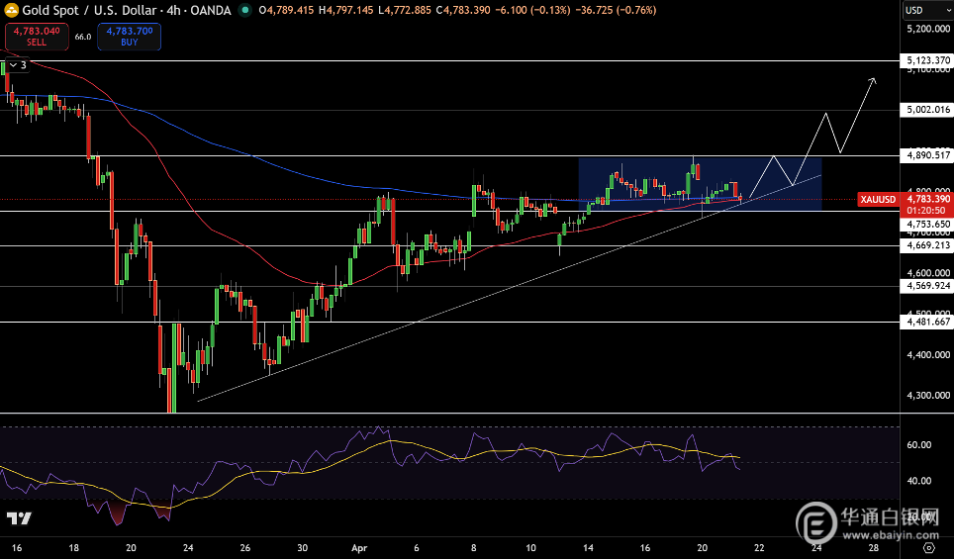954x560 pixels.
Task: Click the Apr date label on time axis
Action: click(x=358, y=546)
